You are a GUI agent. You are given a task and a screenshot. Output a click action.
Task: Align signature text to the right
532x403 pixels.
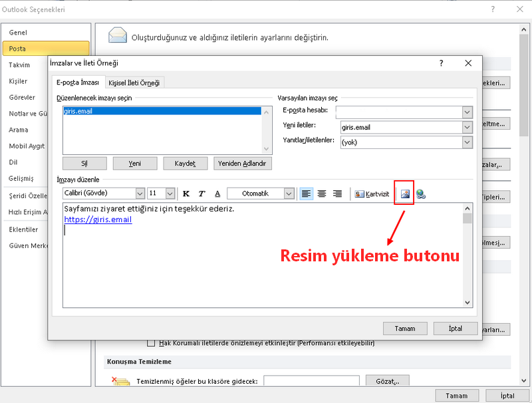(337, 194)
